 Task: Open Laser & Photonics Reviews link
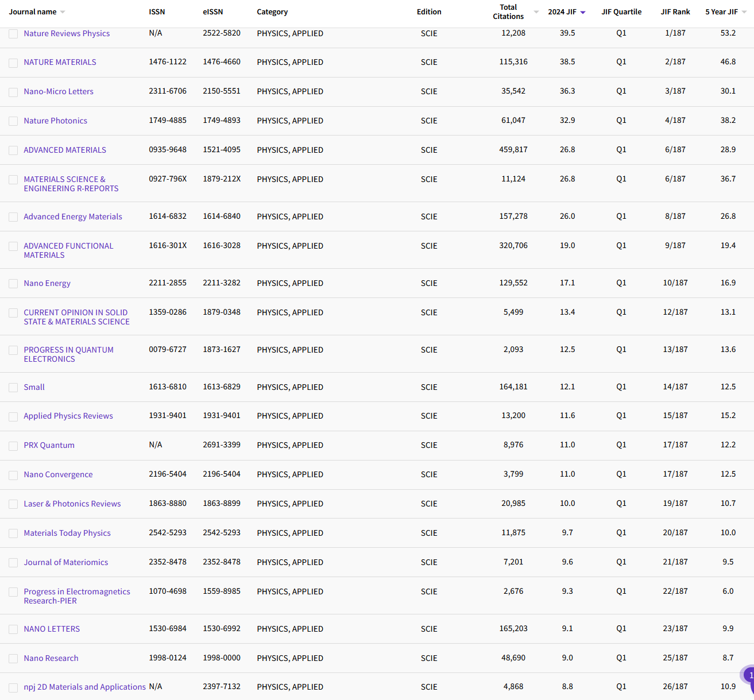(x=72, y=504)
